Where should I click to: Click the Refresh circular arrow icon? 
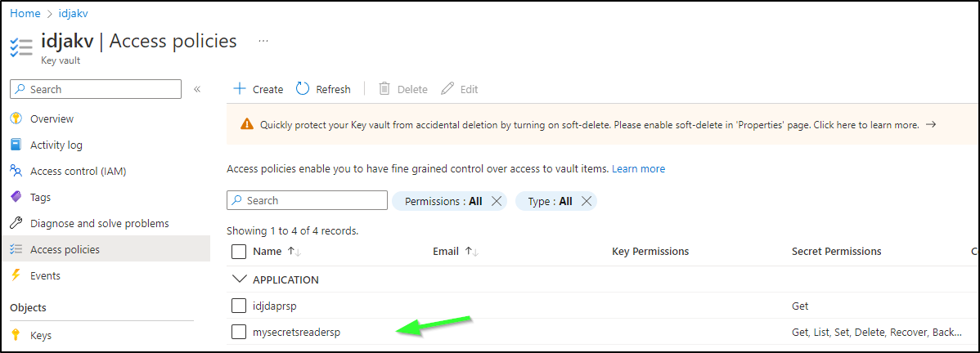click(x=303, y=89)
